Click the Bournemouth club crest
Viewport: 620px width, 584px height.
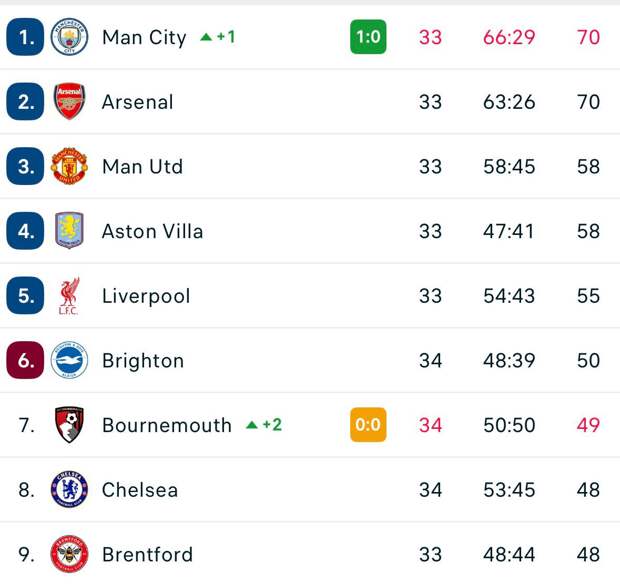(69, 425)
